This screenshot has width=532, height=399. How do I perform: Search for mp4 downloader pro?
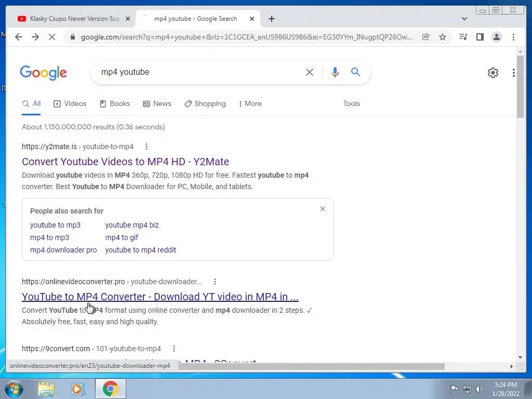63,250
